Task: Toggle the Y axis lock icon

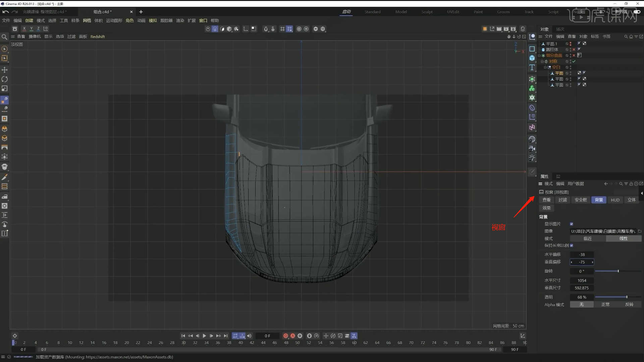Action: (x=31, y=29)
